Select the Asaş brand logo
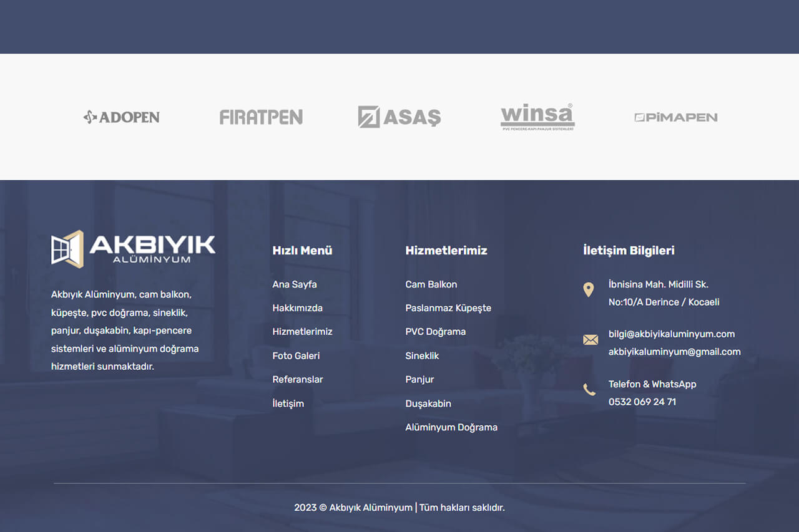 399,117
